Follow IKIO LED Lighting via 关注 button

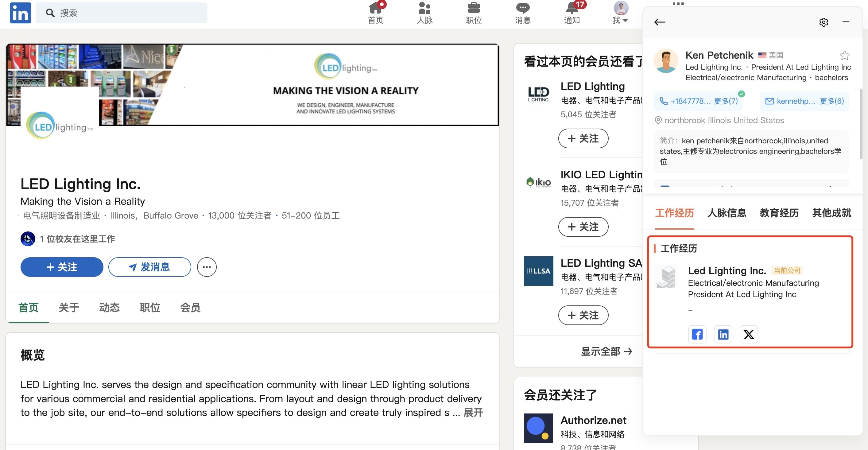583,227
